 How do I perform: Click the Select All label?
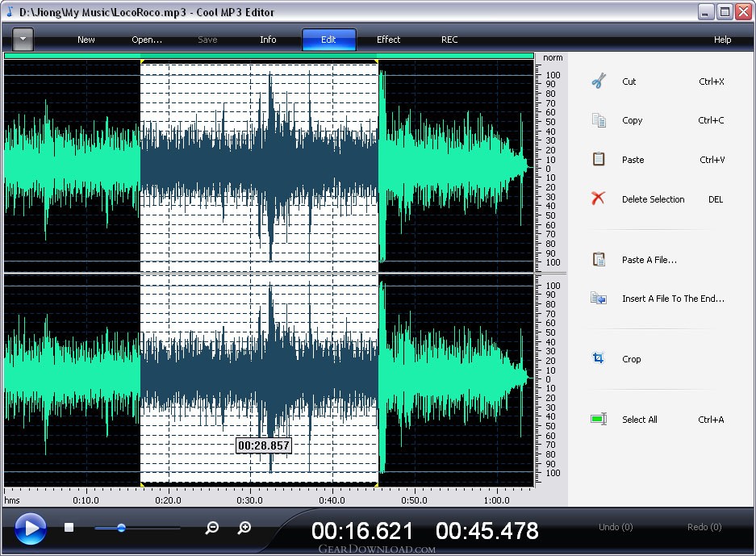pos(639,420)
